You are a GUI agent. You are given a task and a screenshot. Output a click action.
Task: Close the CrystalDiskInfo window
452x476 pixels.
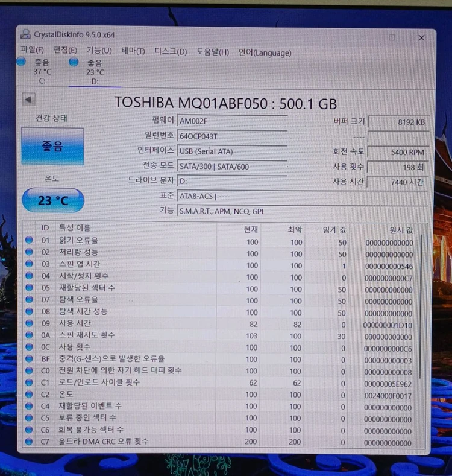(421, 37)
